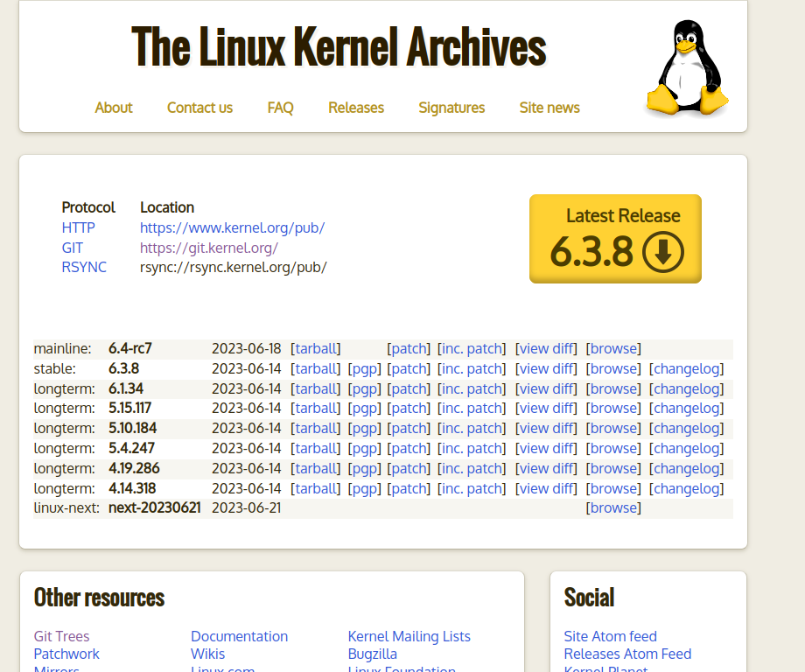The height and width of the screenshot is (672, 805).
Task: Click the HTTP protocol link
Action: [78, 227]
